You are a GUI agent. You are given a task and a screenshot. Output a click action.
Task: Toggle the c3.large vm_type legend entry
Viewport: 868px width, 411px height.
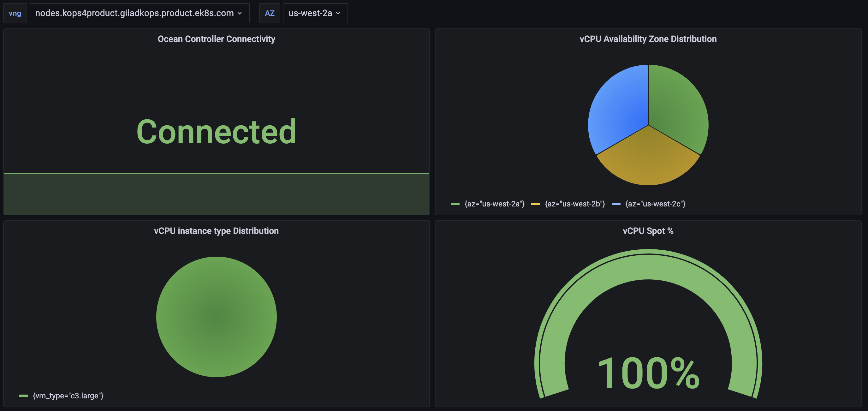68,396
